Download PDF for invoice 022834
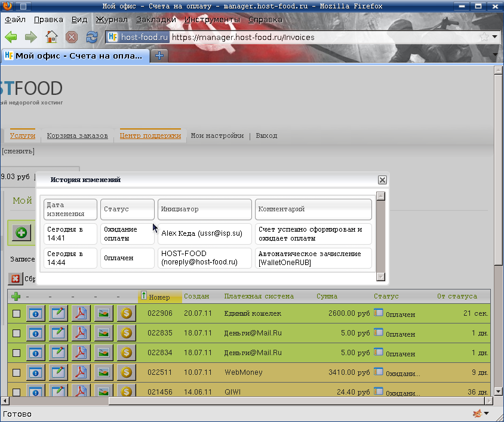504x422 pixels. tap(81, 353)
